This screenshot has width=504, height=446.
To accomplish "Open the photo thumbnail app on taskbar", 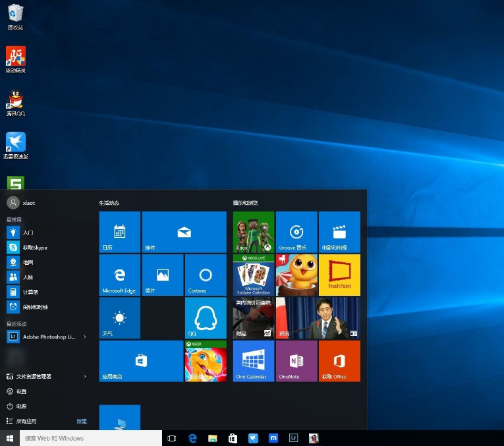I will 314,438.
